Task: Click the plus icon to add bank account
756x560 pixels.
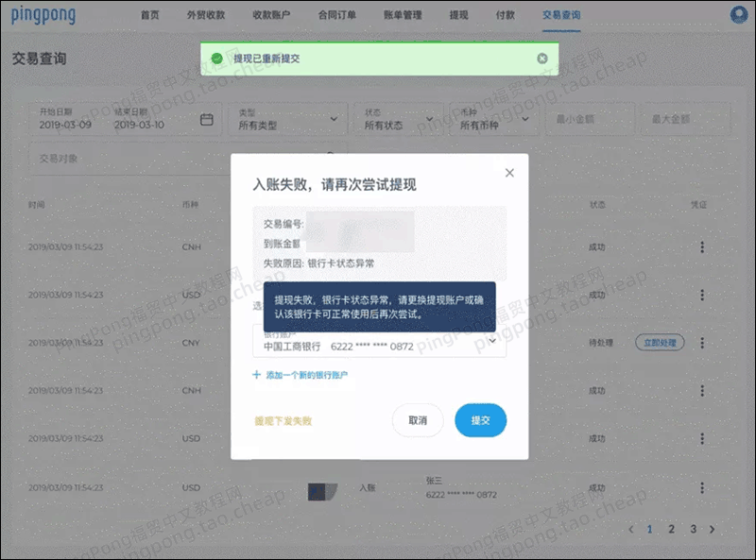Action: 256,375
